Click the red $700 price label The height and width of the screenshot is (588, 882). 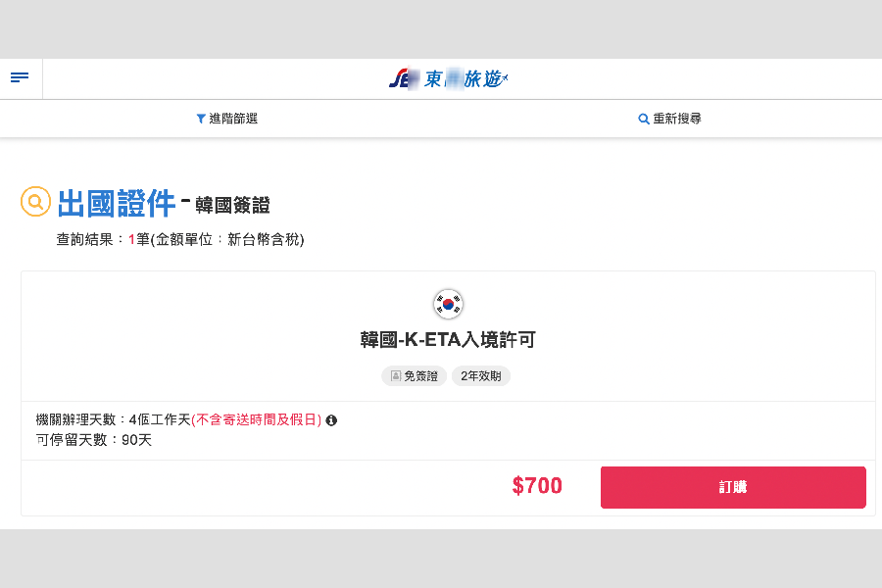click(537, 485)
